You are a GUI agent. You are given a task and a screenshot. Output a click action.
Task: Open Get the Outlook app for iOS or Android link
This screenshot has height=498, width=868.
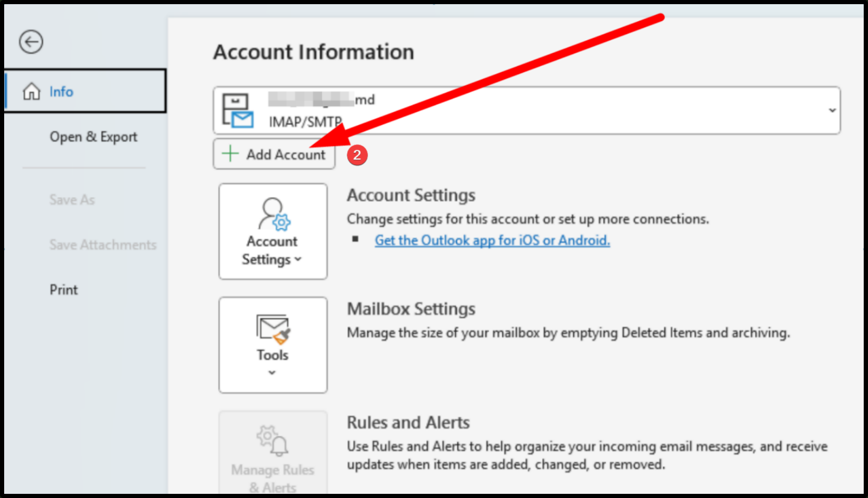point(492,240)
